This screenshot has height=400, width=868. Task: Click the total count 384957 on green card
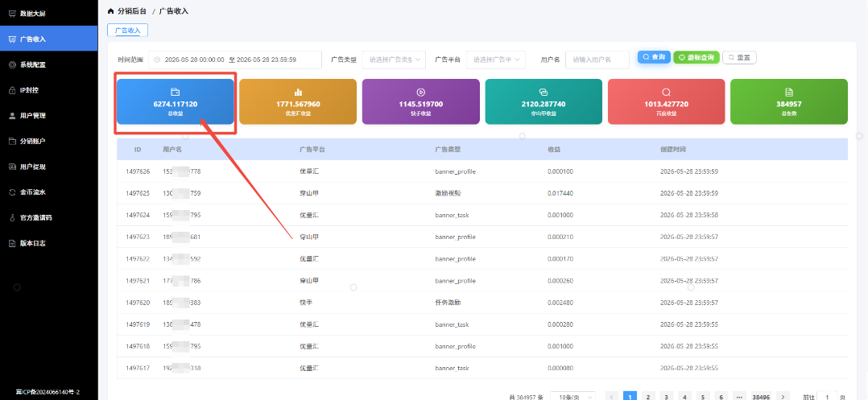(789, 104)
